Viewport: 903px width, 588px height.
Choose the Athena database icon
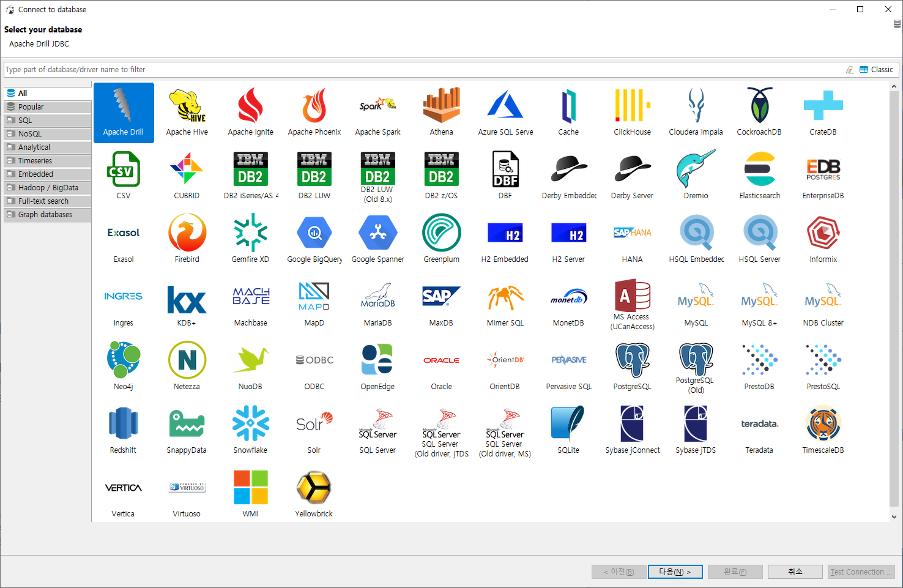pos(441,105)
